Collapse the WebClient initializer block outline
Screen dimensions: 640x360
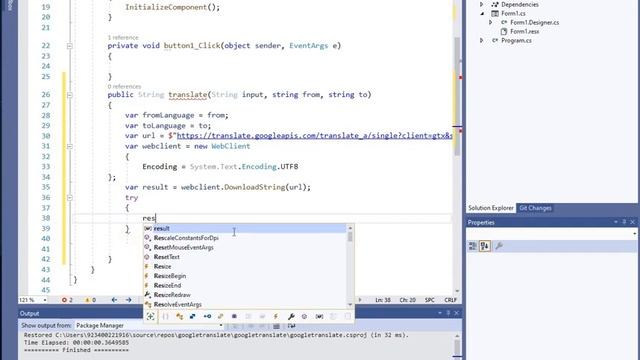click(69, 146)
